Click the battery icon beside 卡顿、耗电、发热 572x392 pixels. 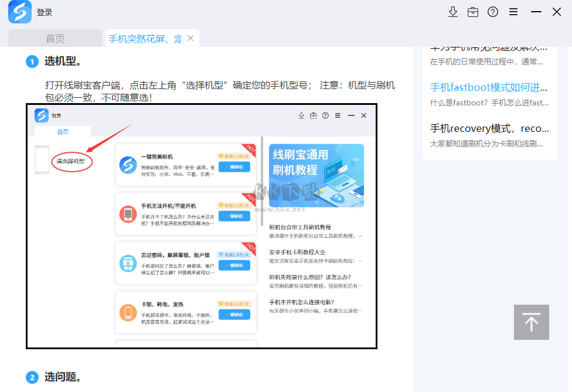[128, 312]
